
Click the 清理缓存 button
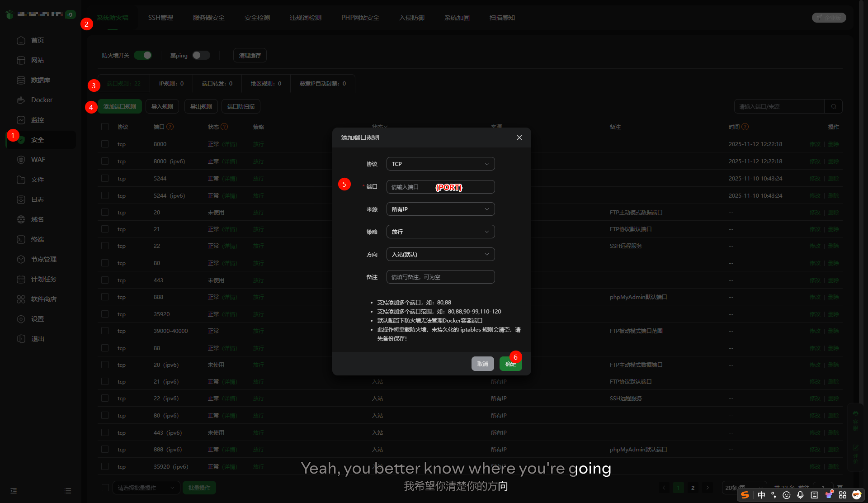click(250, 55)
